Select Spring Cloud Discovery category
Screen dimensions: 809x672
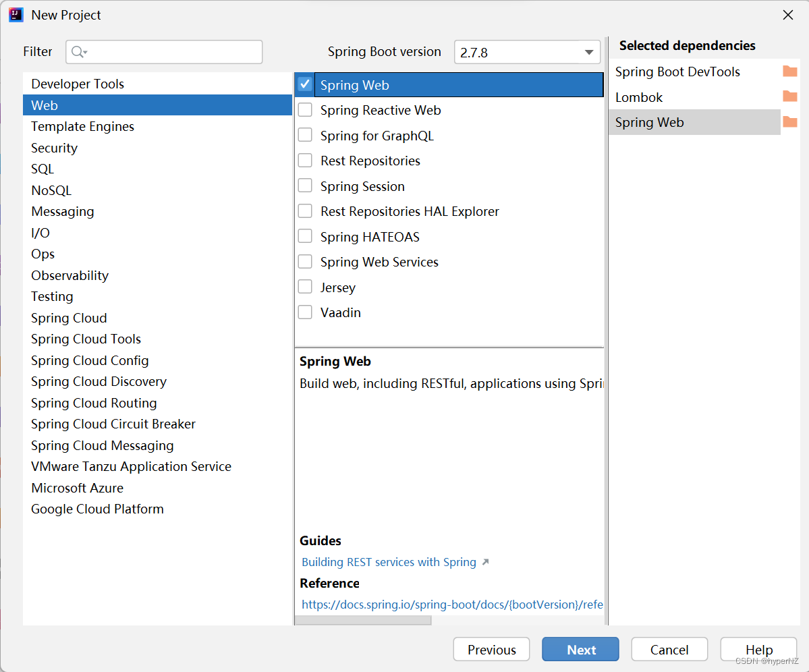157,382
